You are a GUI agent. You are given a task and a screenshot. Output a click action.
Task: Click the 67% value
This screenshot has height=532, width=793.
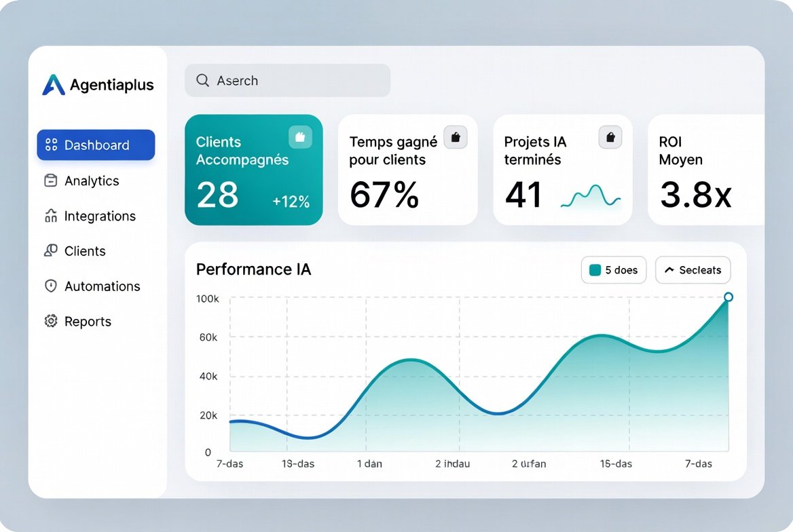point(384,195)
